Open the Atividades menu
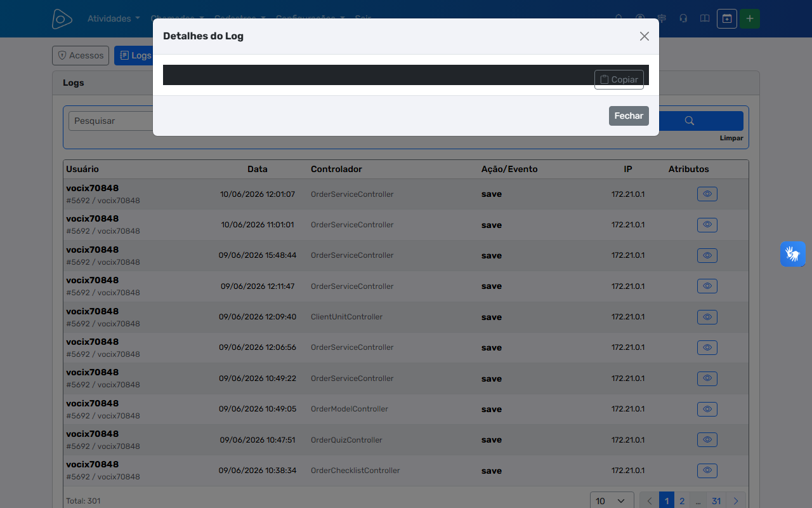 click(x=114, y=18)
